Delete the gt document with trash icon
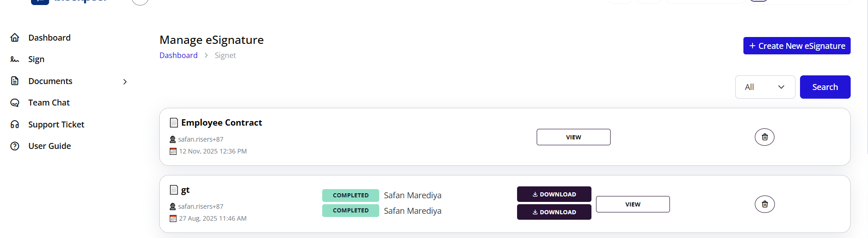The width and height of the screenshot is (868, 238). pos(764,204)
